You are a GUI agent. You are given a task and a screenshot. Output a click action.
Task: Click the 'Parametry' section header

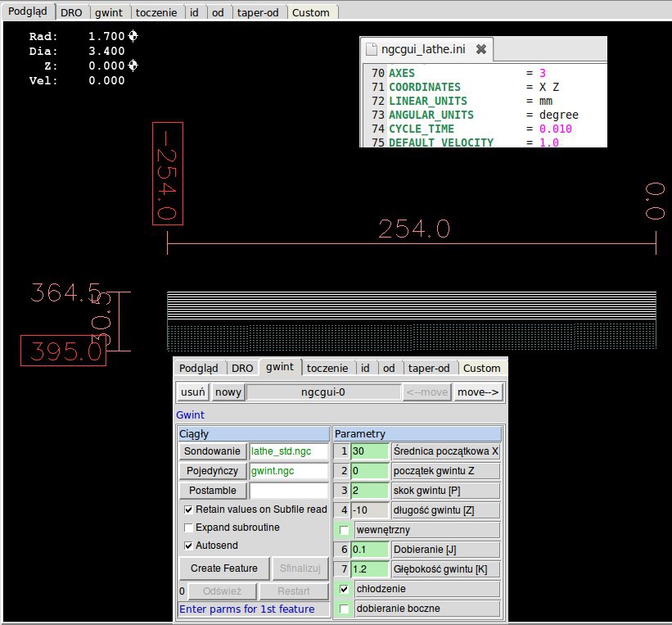pyautogui.click(x=417, y=434)
